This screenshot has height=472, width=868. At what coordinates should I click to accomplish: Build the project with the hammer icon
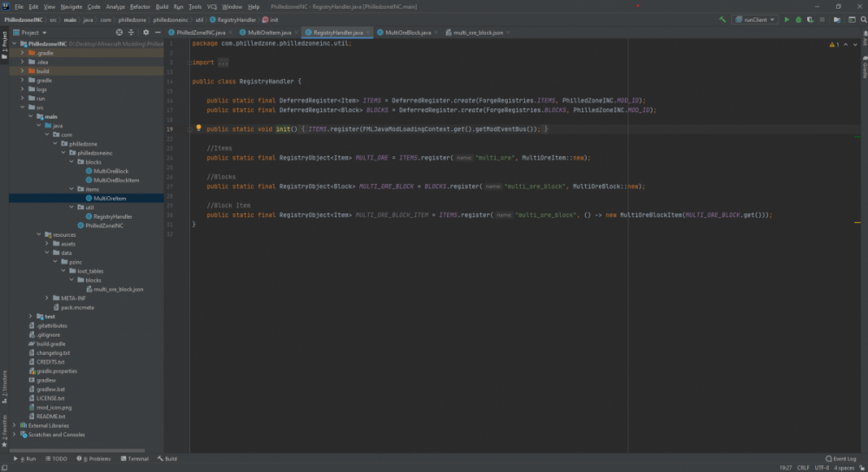(x=722, y=19)
